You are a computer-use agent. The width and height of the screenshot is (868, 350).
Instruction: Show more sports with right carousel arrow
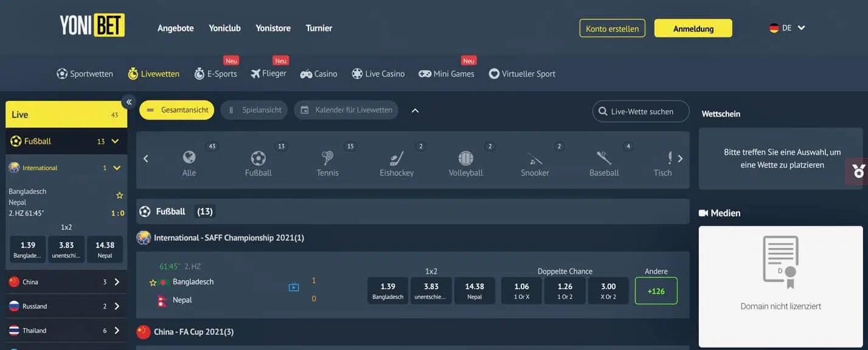pos(680,159)
